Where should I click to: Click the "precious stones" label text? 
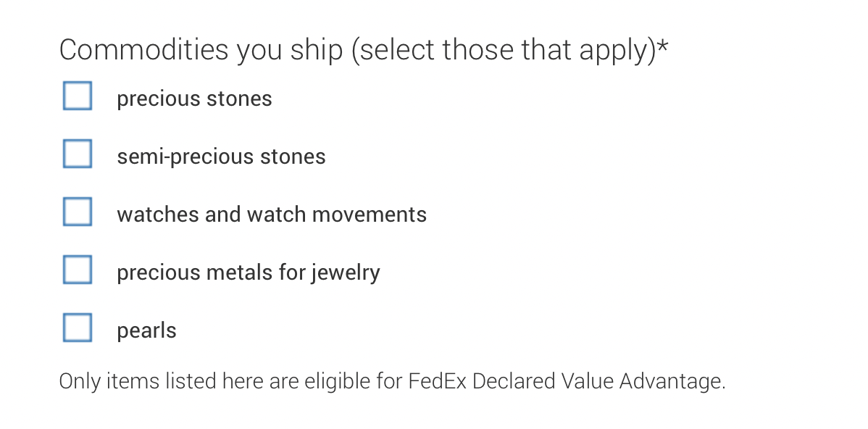[194, 99]
